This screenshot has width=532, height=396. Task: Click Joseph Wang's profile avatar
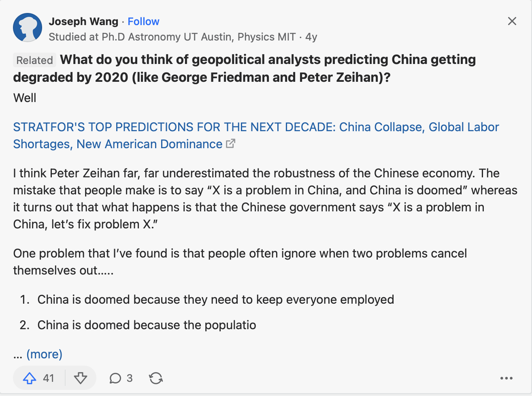coord(28,28)
